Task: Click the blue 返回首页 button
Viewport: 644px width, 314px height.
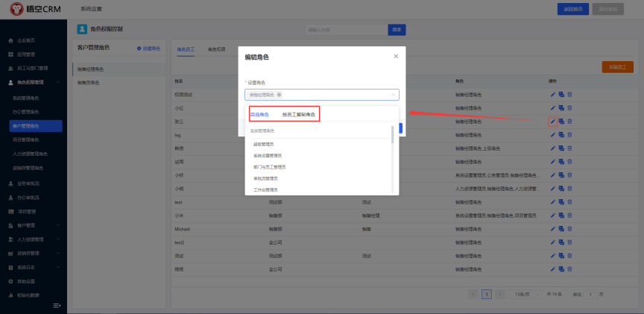Action: (573, 9)
